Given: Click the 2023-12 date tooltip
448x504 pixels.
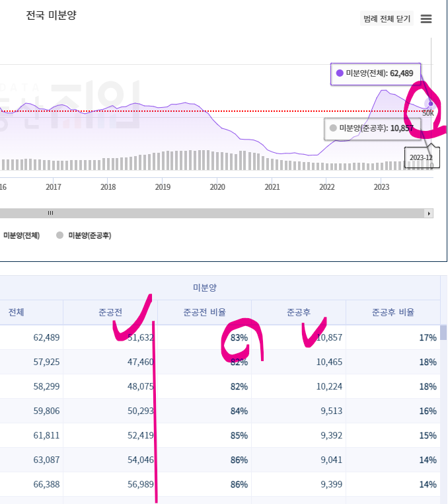Looking at the screenshot, I should [x=421, y=157].
